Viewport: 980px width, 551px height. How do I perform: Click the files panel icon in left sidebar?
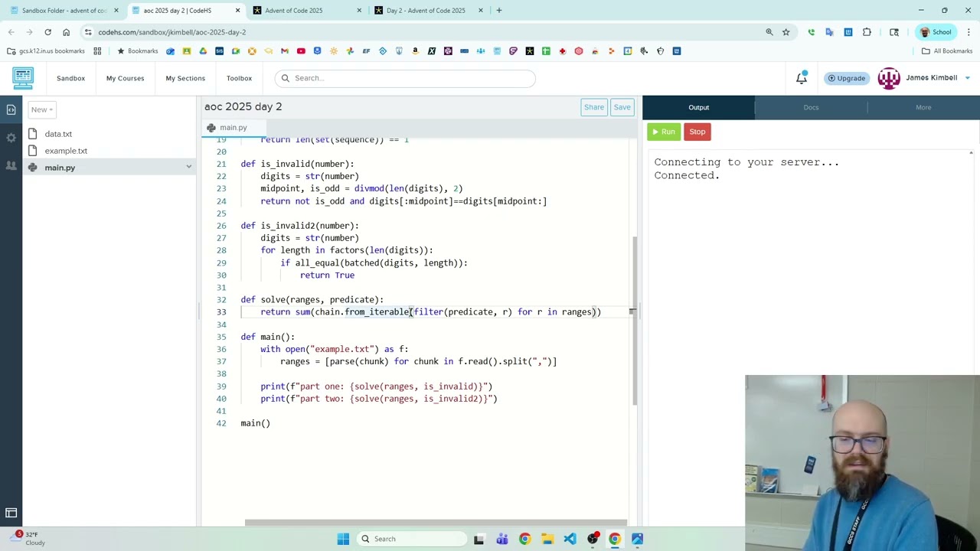11,109
